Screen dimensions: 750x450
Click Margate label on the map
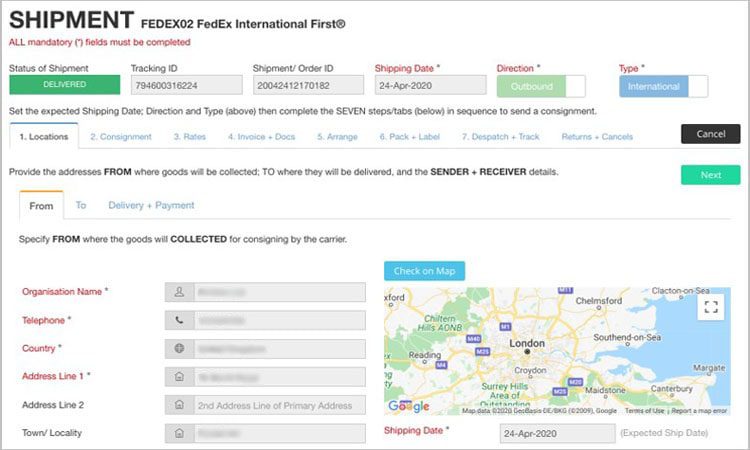[x=709, y=368]
